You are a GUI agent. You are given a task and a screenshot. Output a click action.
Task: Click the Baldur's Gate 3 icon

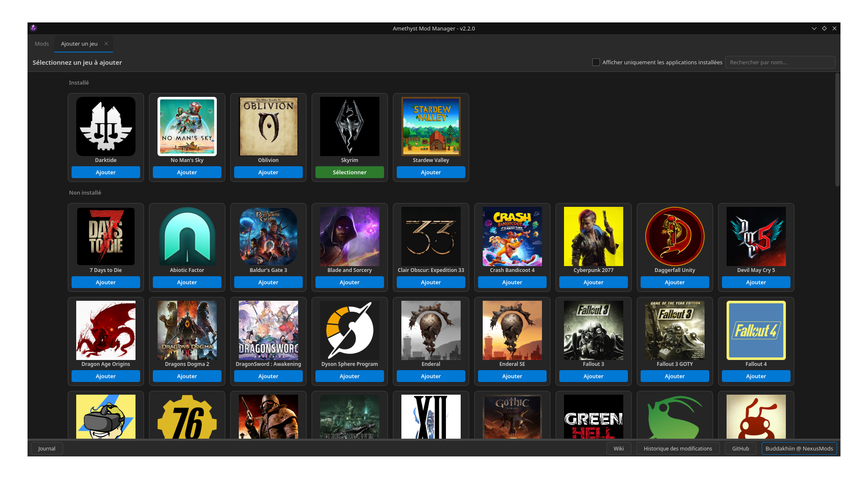point(268,236)
